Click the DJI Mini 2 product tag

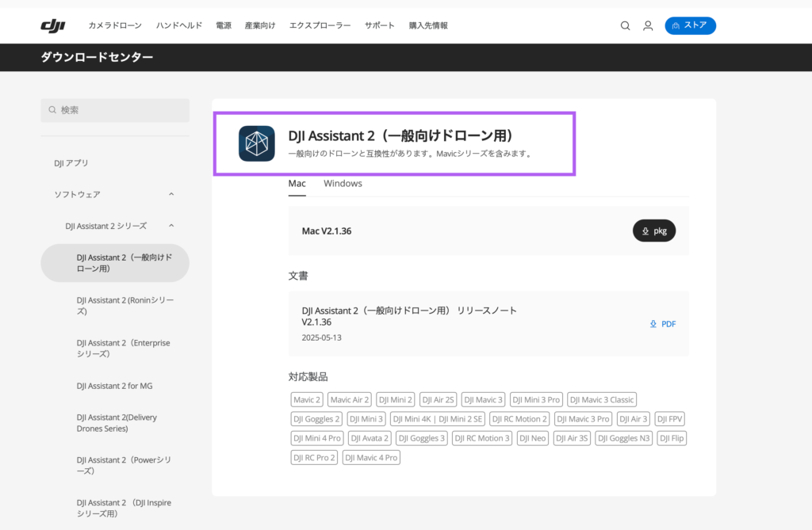click(x=395, y=399)
